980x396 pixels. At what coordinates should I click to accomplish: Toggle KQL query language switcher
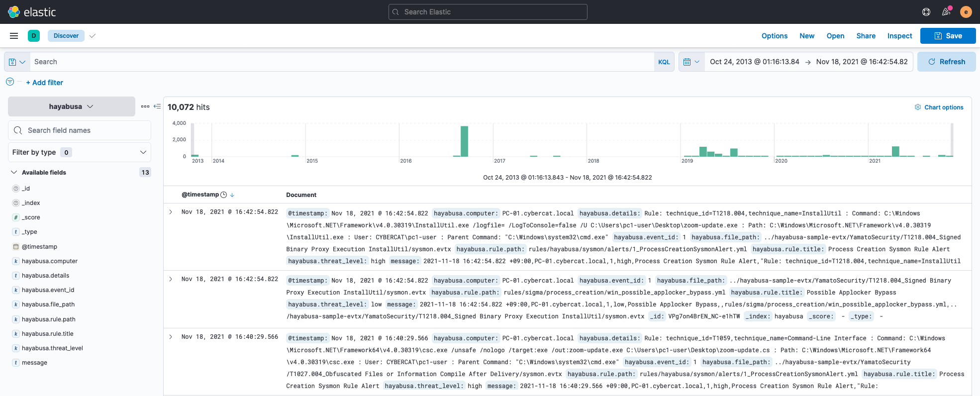pyautogui.click(x=664, y=62)
